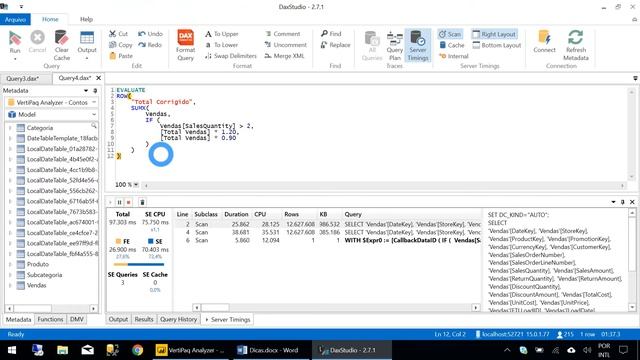640x360 pixels.
Task: Refresh Metadata of the model
Action: point(576,45)
